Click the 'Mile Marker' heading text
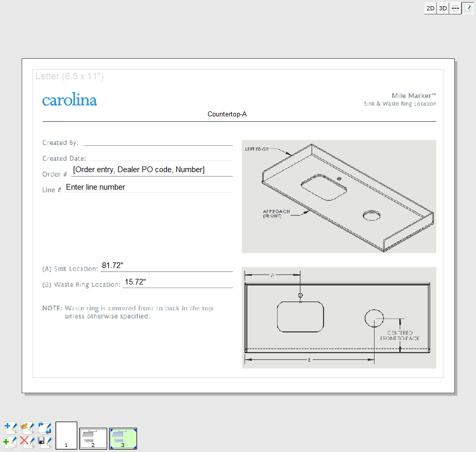 coord(414,96)
